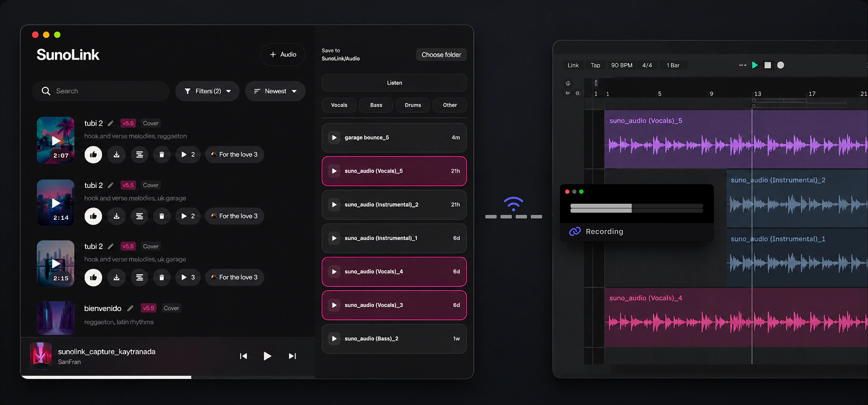Play suno_audio (Vocals)_3 file
Screen dimensions: 868x405
click(334, 305)
